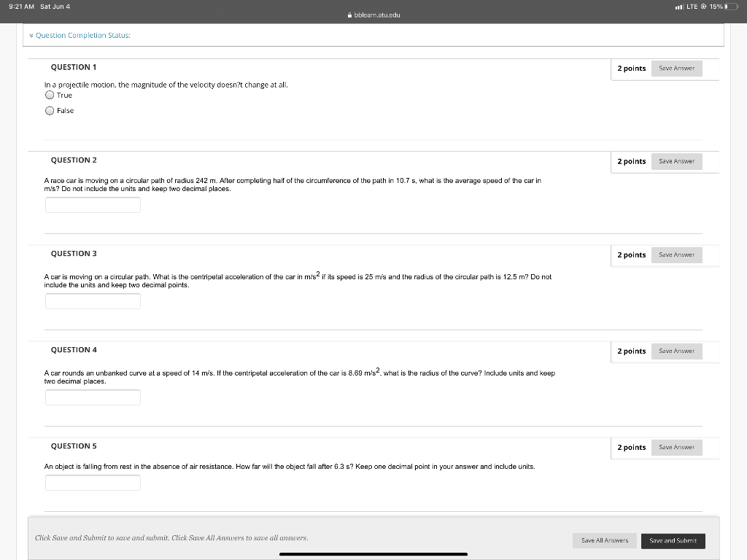Select True for Question 1
Viewport: 747px width, 560px height.
tap(50, 96)
